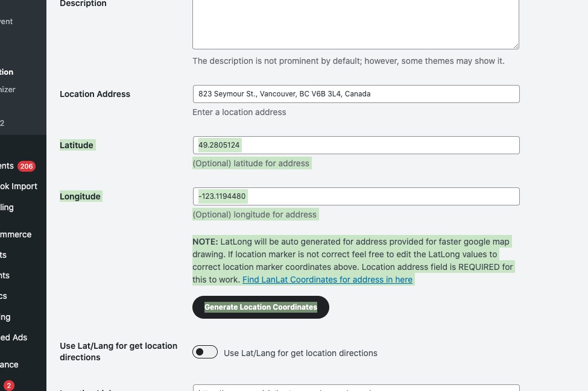Open the Advanced Ads sidebar menu
The height and width of the screenshot is (391, 588).
[13, 337]
